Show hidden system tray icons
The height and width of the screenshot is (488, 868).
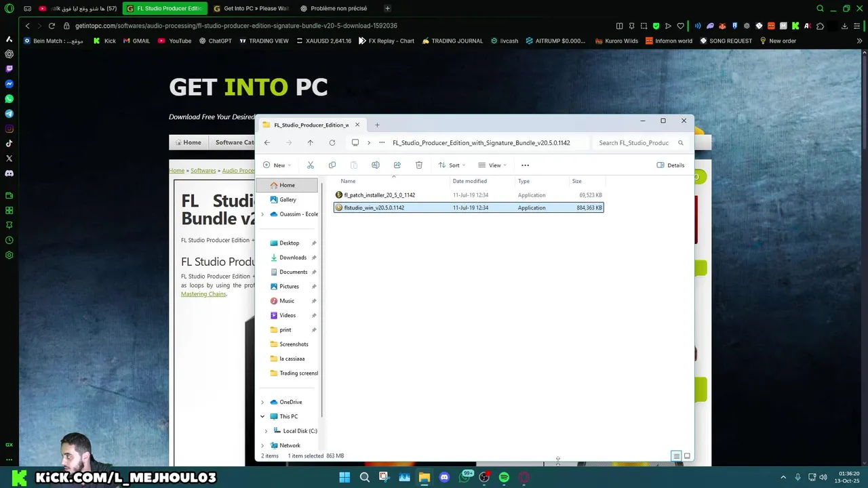point(783,477)
